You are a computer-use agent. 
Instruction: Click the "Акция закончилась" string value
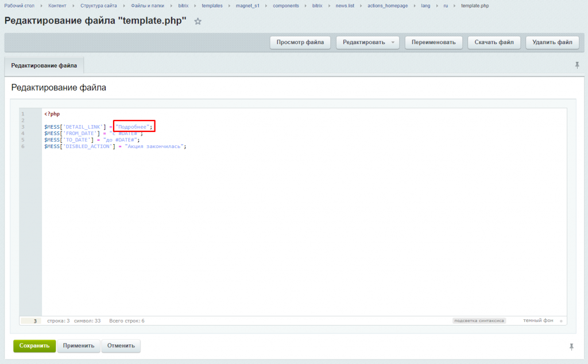pos(154,146)
